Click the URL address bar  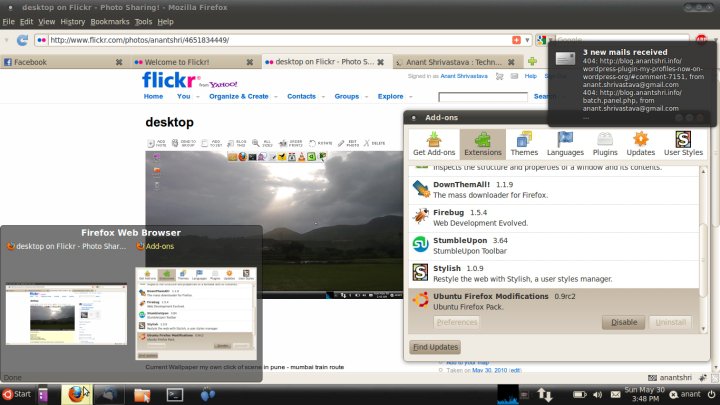point(270,40)
